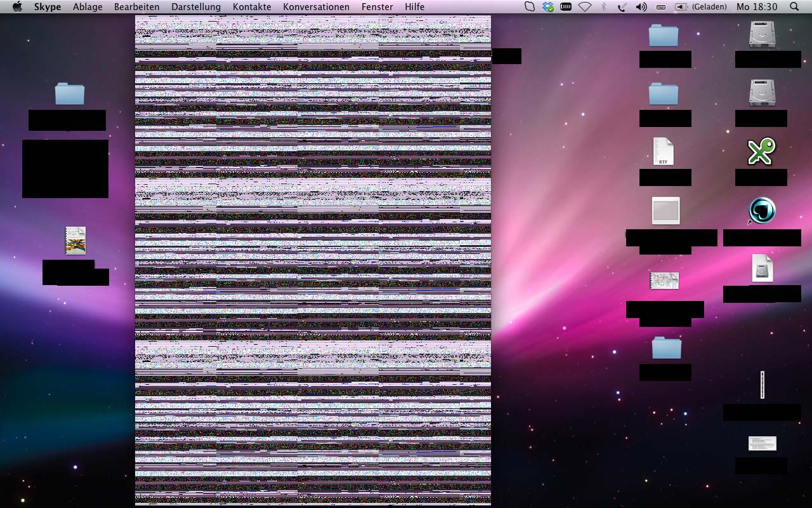Image resolution: width=812 pixels, height=508 pixels.
Task: Open the Darstellung menu
Action: click(196, 6)
